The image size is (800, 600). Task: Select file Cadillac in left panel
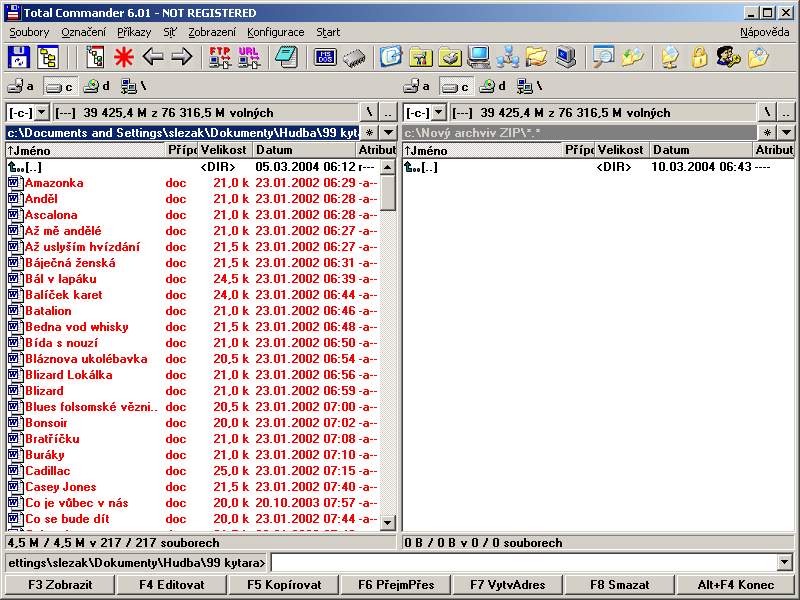[x=192, y=471]
